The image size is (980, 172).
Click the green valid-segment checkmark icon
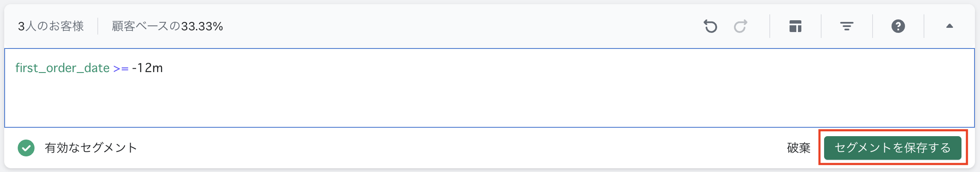pos(26,148)
